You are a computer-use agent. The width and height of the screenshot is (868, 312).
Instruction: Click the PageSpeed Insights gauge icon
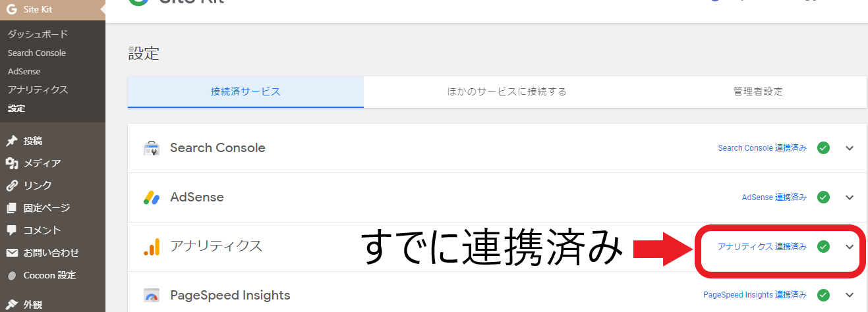(152, 296)
